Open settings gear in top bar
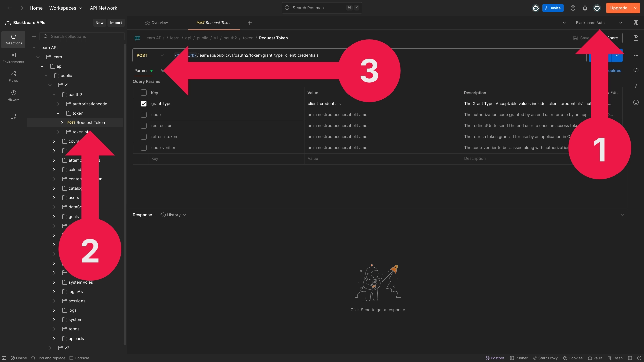 (x=573, y=8)
